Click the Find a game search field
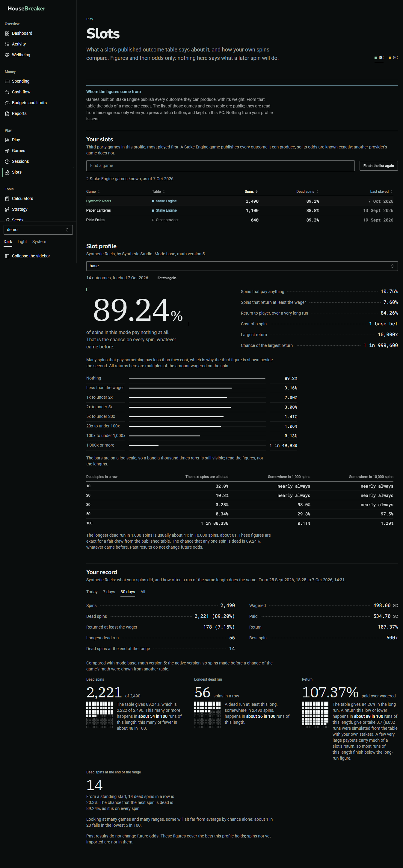403x868 pixels. [220, 166]
